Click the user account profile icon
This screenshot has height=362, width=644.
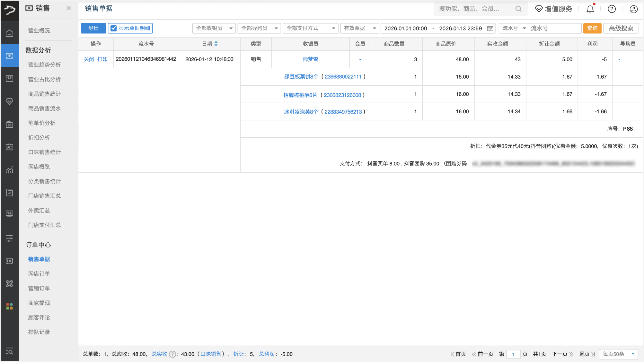633,9
